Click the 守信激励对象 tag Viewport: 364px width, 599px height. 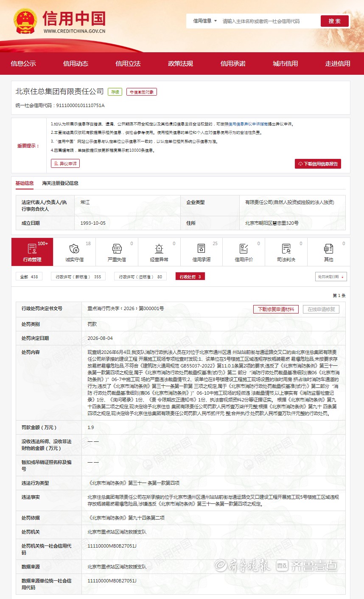pyautogui.click(x=142, y=92)
